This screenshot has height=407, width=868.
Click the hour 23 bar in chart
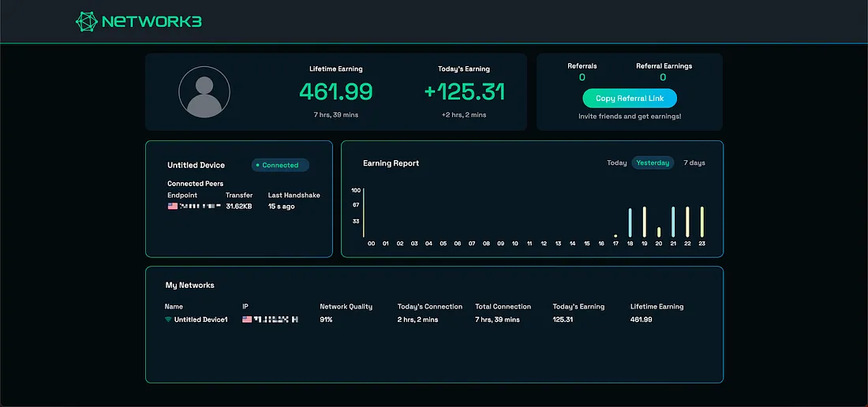702,222
